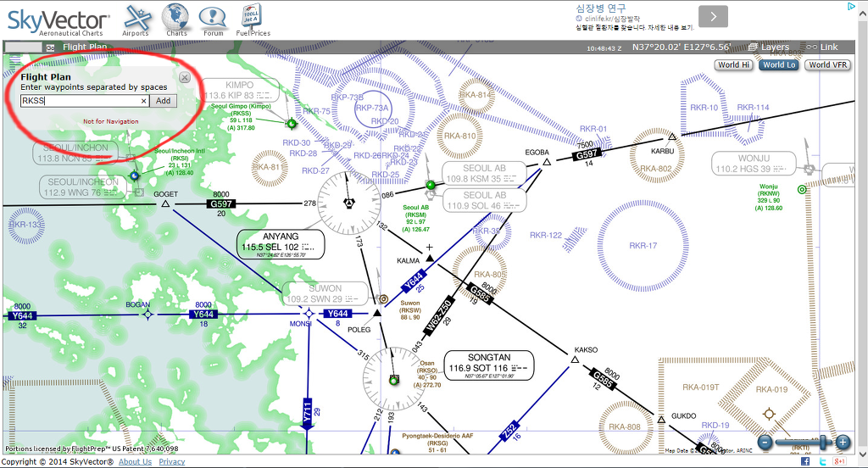Click the zoom out minus button
Viewport: 868px width, 468px height.
tap(765, 442)
